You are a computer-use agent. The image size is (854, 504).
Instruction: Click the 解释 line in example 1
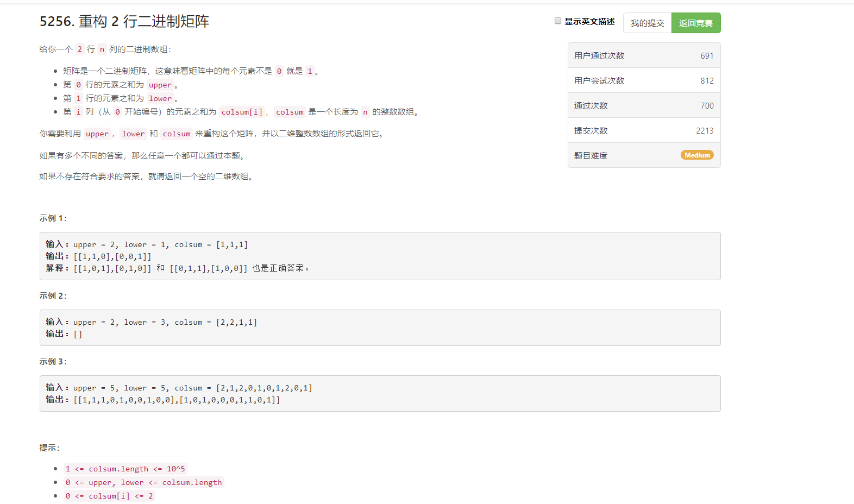178,268
